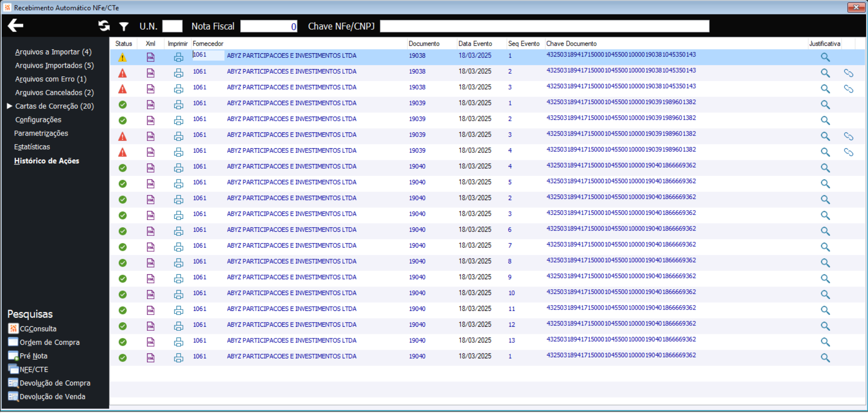Image resolution: width=868 pixels, height=413 pixels.
Task: Click red alert status of 19039 seq 3
Action: coord(123,136)
